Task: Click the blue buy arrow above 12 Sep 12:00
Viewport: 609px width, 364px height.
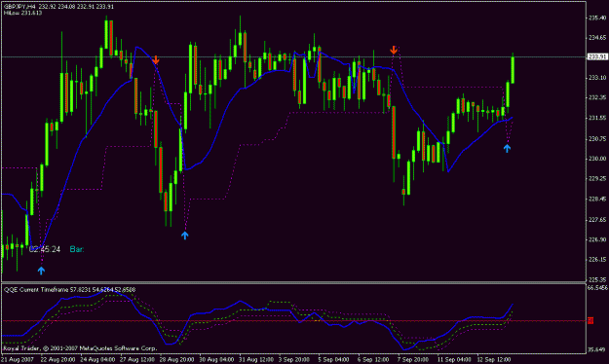Action: [x=508, y=148]
